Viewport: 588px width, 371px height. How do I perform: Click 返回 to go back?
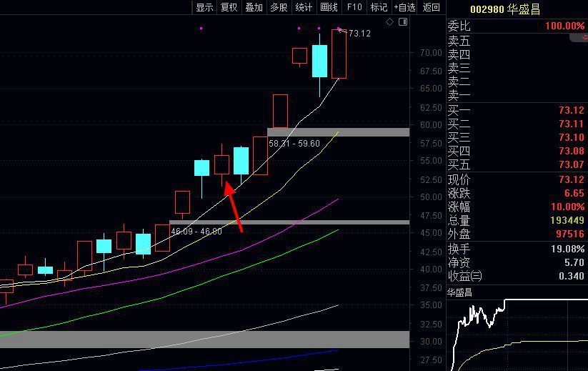[432, 7]
